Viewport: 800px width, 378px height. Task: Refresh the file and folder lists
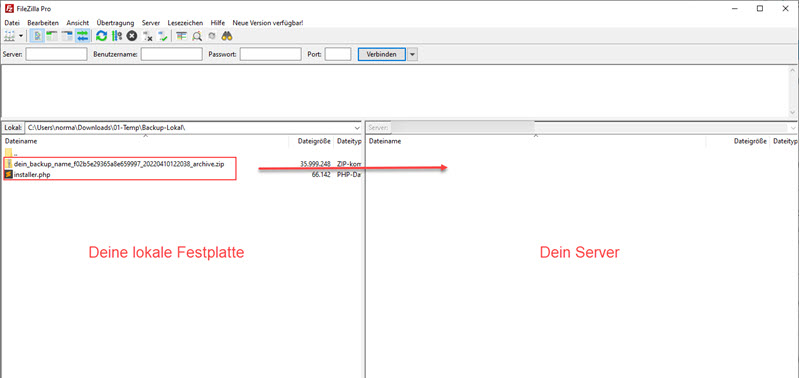pyautogui.click(x=102, y=36)
